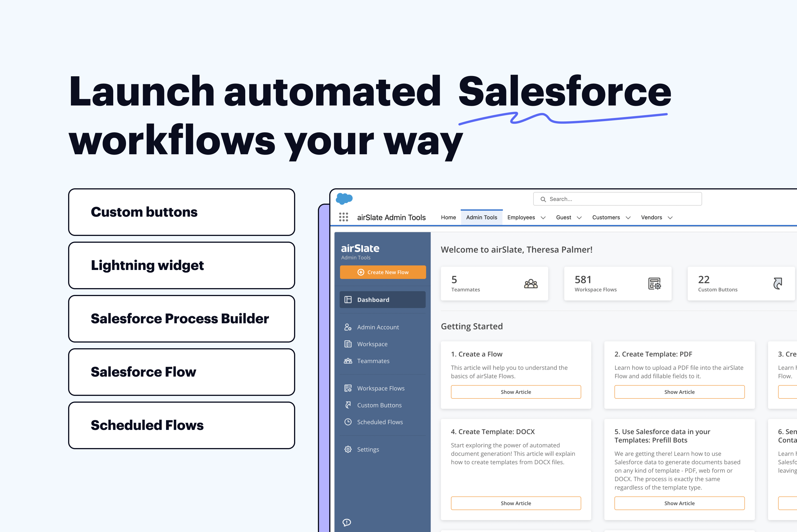The width and height of the screenshot is (797, 532).
Task: Open the 22 Custom Buttons stat card
Action: (741, 283)
